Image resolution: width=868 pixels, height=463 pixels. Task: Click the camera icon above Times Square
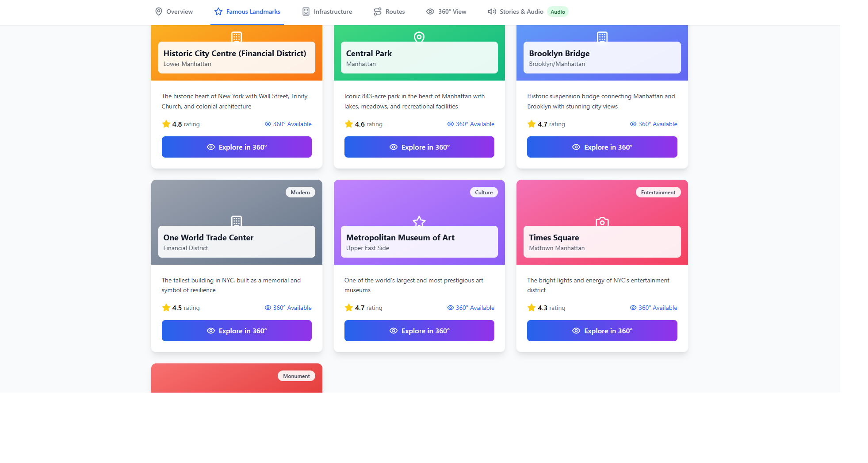[x=602, y=222]
